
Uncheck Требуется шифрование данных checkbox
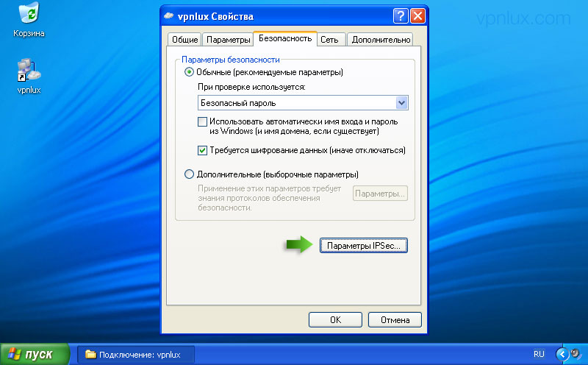click(203, 151)
